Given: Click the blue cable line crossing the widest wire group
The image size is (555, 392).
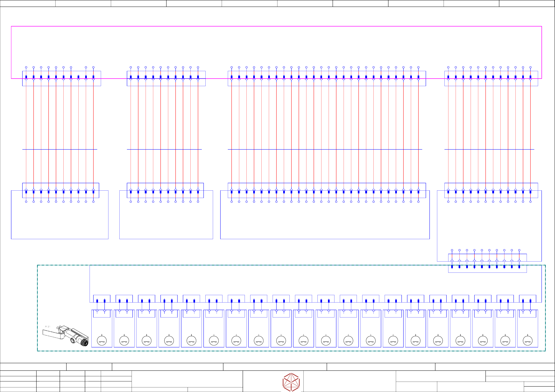Looking at the screenshot, I should coord(325,149).
